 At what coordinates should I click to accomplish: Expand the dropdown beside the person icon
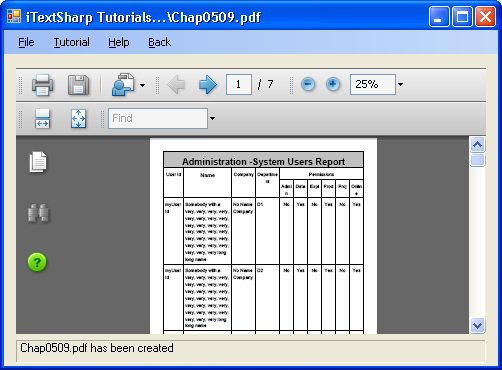[142, 85]
